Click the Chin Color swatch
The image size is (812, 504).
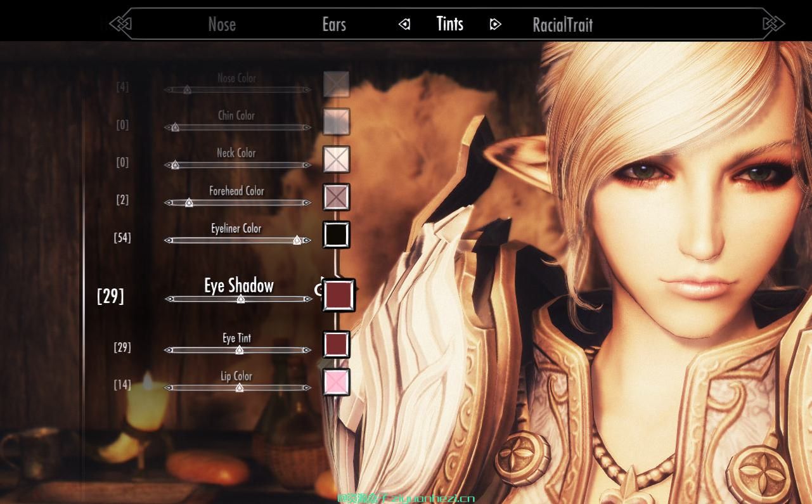click(x=336, y=122)
